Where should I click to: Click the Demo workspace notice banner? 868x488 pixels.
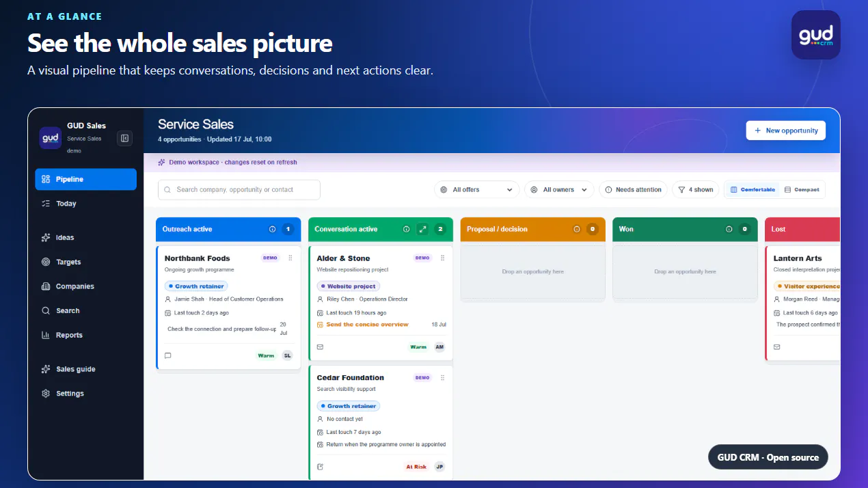point(491,163)
